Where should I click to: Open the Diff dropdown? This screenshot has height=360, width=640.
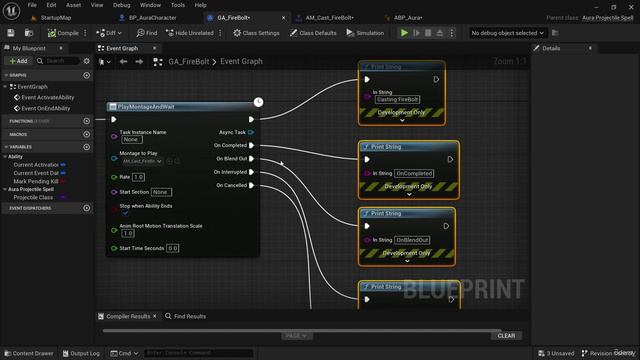[x=109, y=33]
